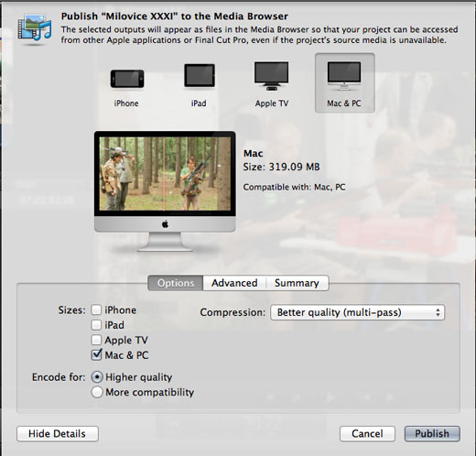476x456 pixels.
Task: Click the Media Browser icon in header
Action: (x=35, y=28)
